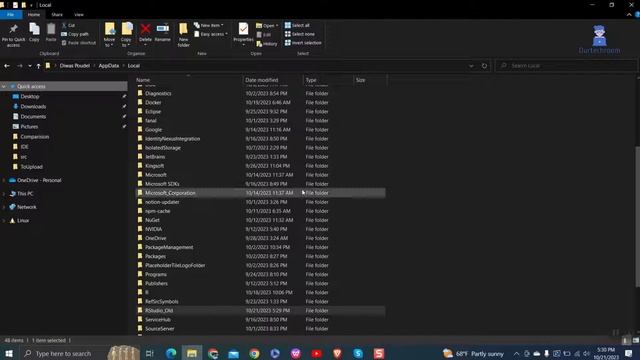Select the JetBrains folder row
The image size is (640, 360).
click(x=260, y=157)
